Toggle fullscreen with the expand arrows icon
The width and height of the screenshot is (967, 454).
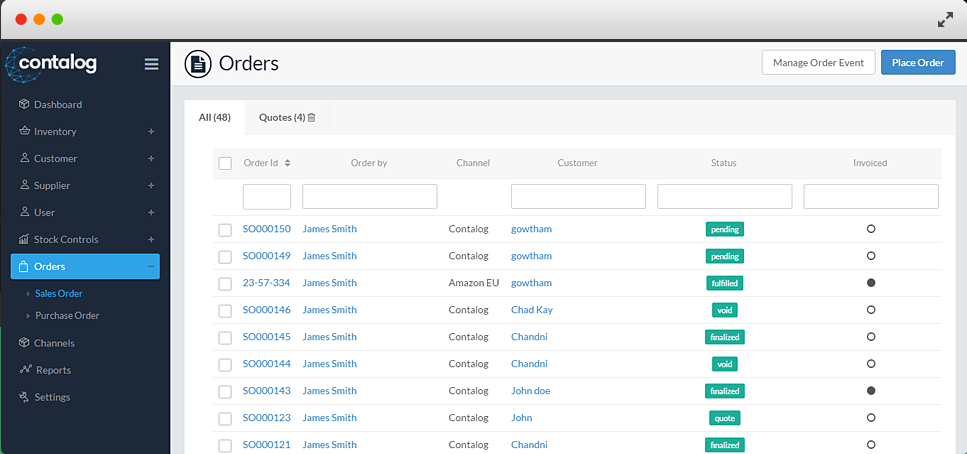[x=945, y=19]
